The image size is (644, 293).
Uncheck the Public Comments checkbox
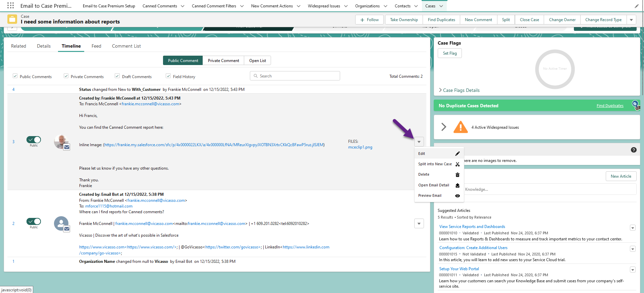15,76
